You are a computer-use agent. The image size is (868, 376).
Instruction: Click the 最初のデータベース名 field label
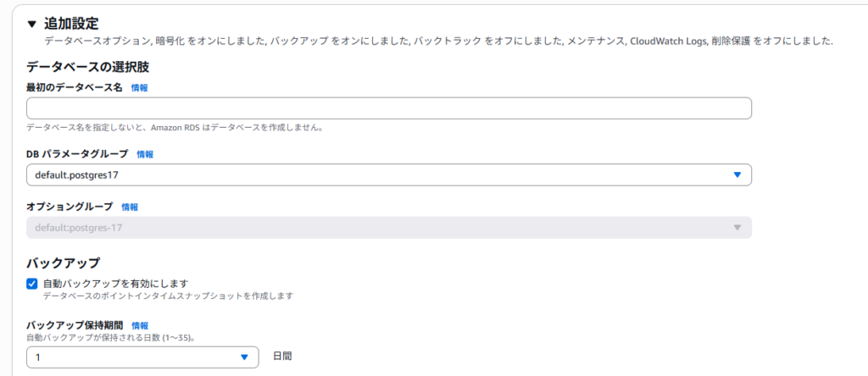click(x=75, y=87)
